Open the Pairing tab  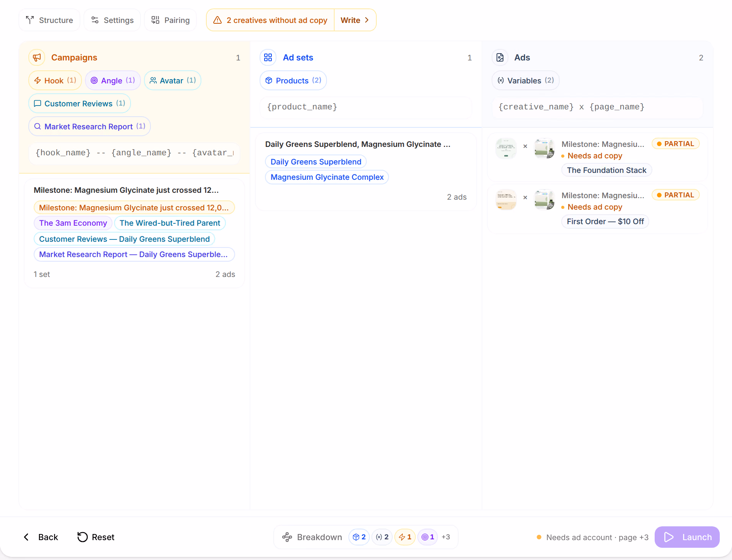(170, 20)
